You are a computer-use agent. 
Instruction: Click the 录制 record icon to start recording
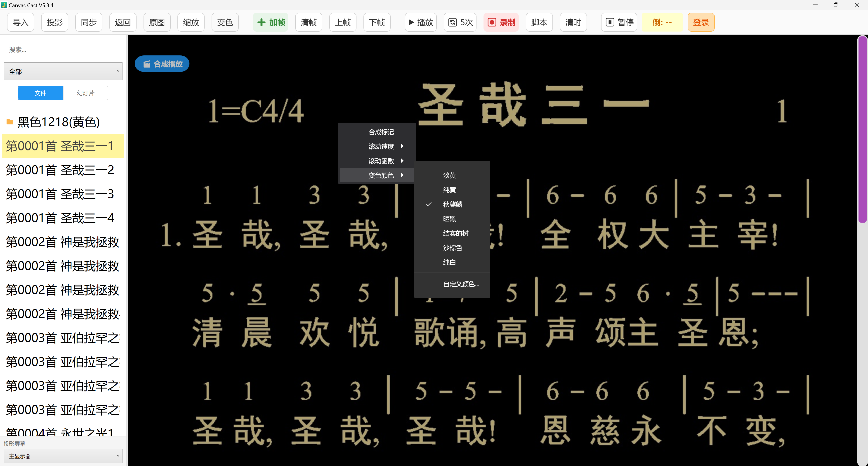pyautogui.click(x=492, y=22)
